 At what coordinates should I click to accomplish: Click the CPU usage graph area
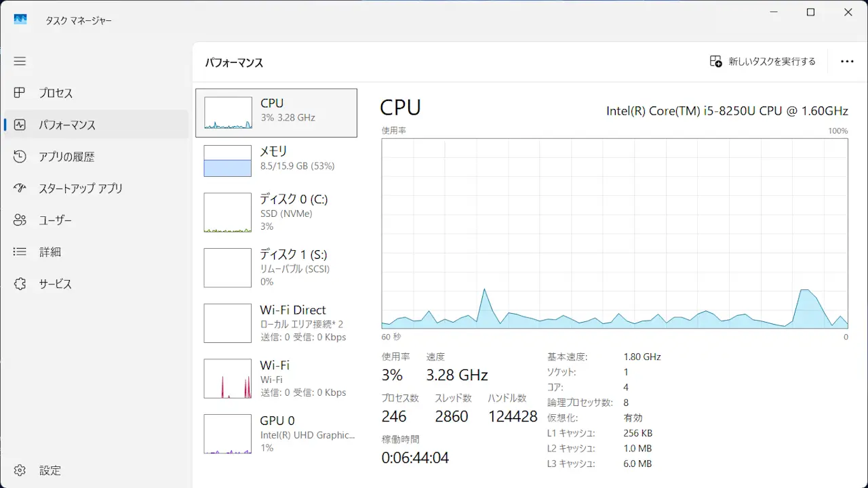(614, 233)
